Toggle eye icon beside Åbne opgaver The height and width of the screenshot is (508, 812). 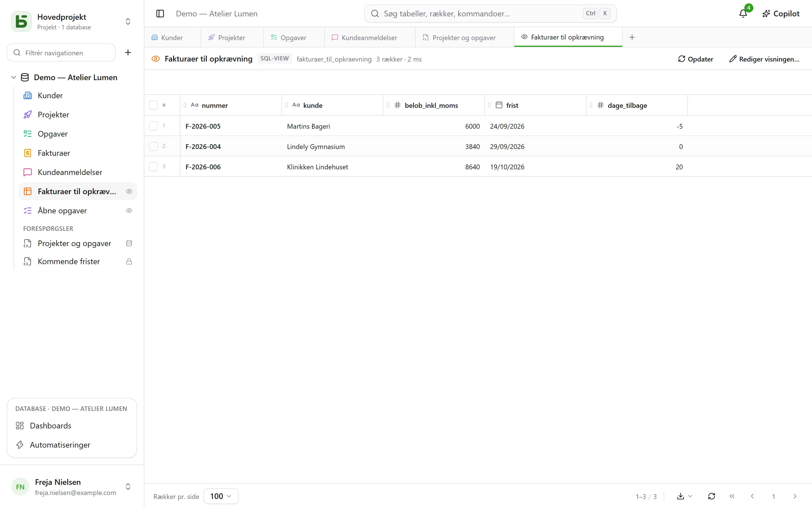point(129,211)
